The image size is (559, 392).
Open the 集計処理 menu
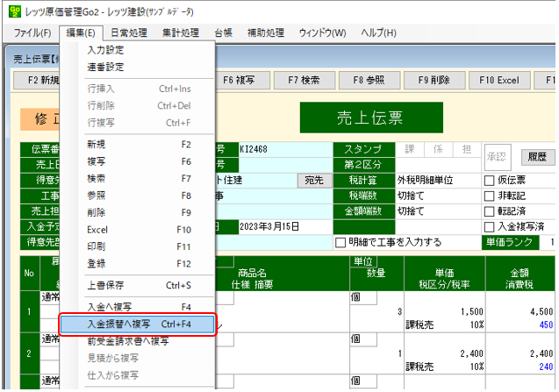[x=181, y=33]
